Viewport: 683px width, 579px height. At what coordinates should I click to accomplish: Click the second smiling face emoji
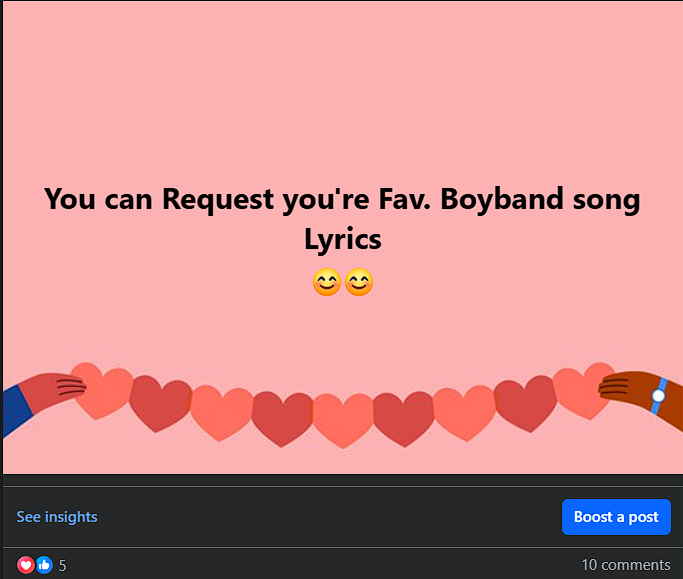[x=359, y=282]
